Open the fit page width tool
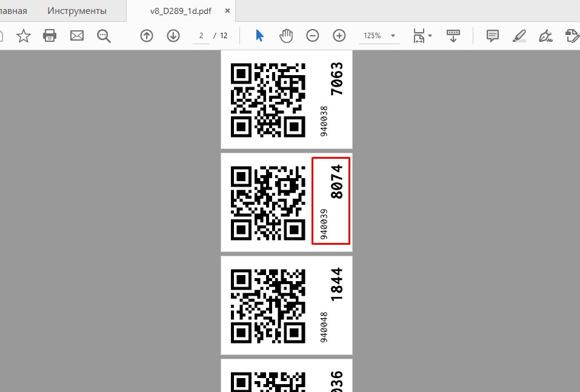Viewport: 580px width, 392px height. pyautogui.click(x=419, y=36)
